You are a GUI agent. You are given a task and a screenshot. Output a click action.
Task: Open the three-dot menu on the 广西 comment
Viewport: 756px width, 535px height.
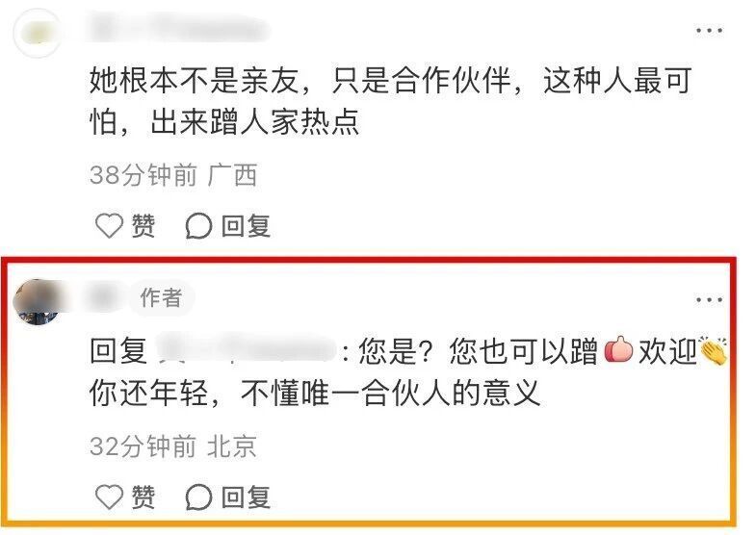[x=709, y=31]
